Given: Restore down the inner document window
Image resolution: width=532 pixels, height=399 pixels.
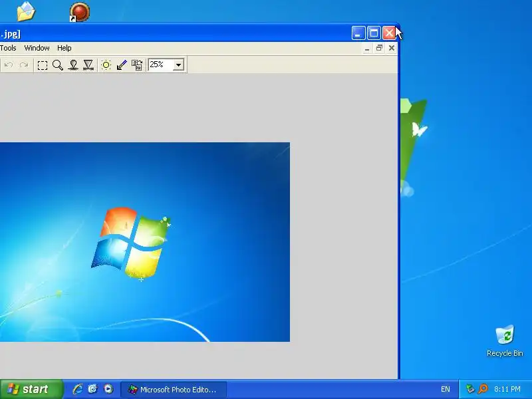Looking at the screenshot, I should pyautogui.click(x=379, y=48).
